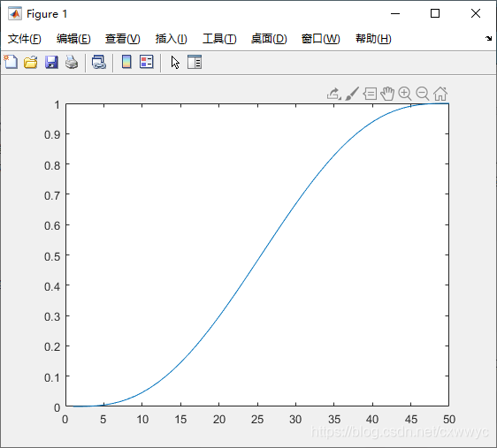Activate the pan hand tool
The image size is (497, 448).
[x=387, y=94]
